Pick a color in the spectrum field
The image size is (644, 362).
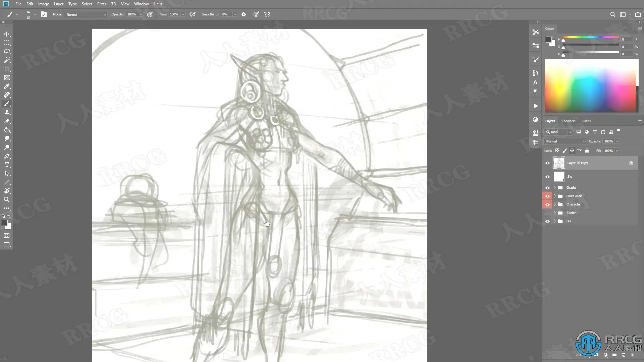(590, 86)
